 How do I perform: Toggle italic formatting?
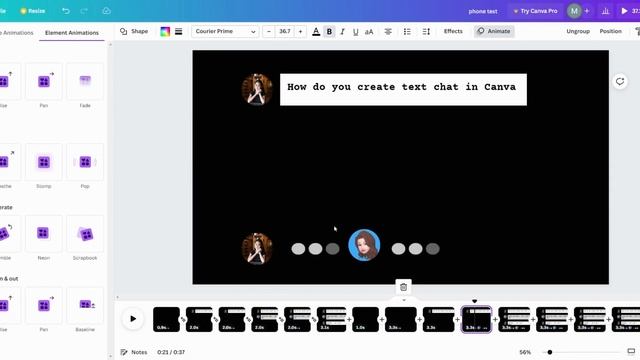coord(342,32)
